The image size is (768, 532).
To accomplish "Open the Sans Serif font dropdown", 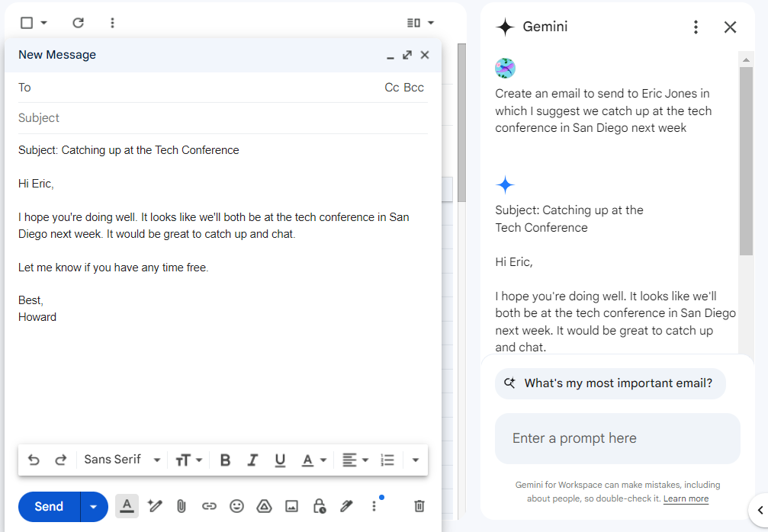I will (122, 460).
